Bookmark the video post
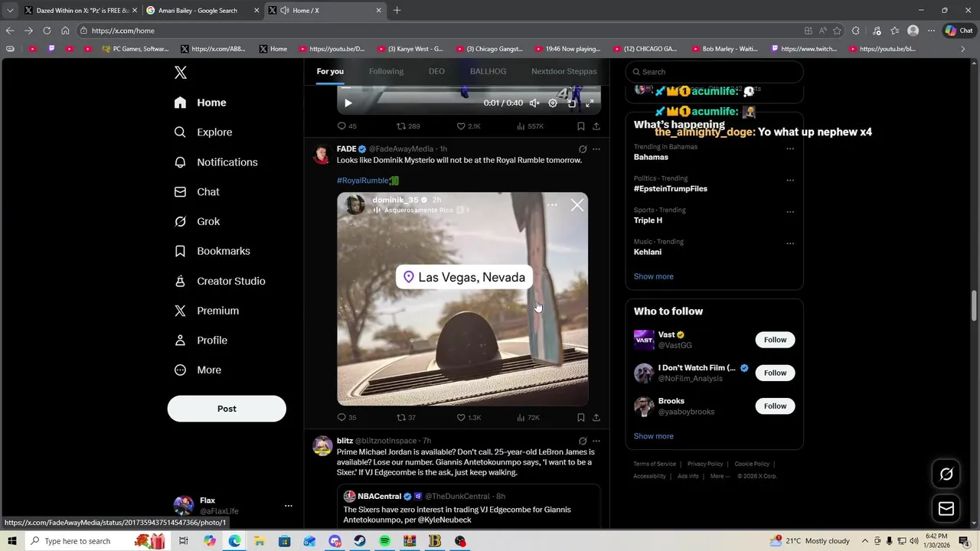The image size is (980, 551). 581,126
